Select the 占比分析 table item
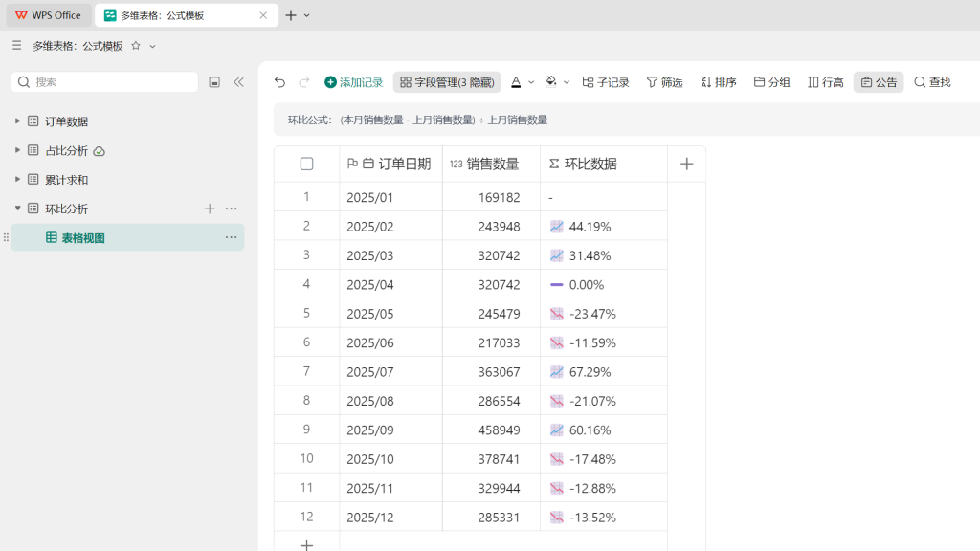 pyautogui.click(x=66, y=150)
